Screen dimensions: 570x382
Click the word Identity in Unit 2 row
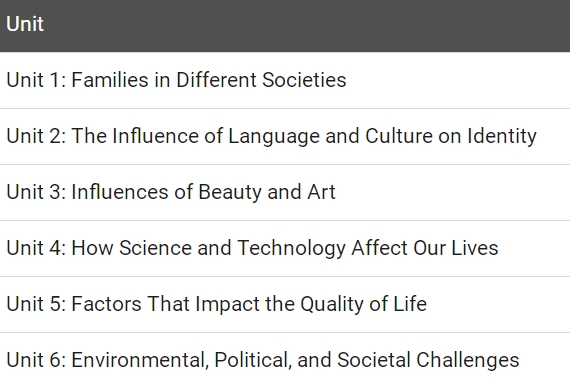click(502, 137)
